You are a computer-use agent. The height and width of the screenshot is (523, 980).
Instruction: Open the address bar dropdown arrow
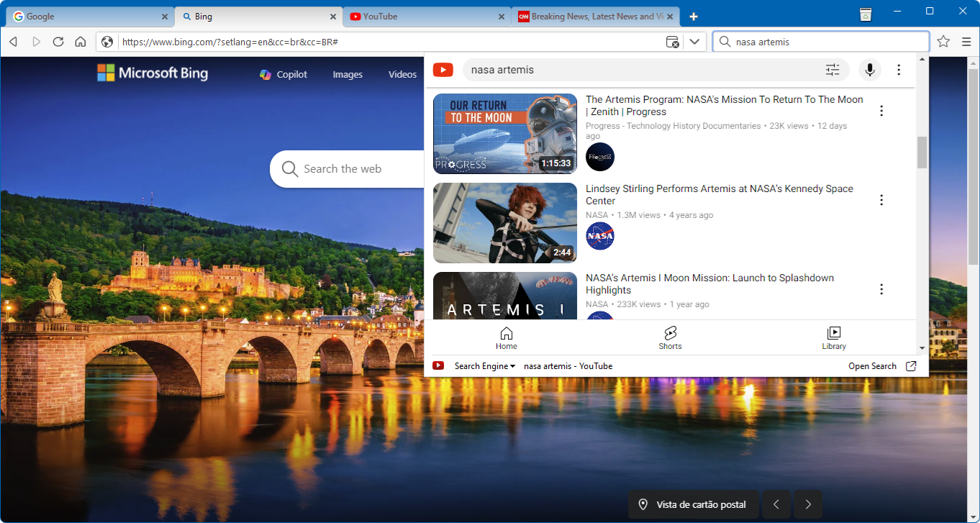(x=694, y=42)
